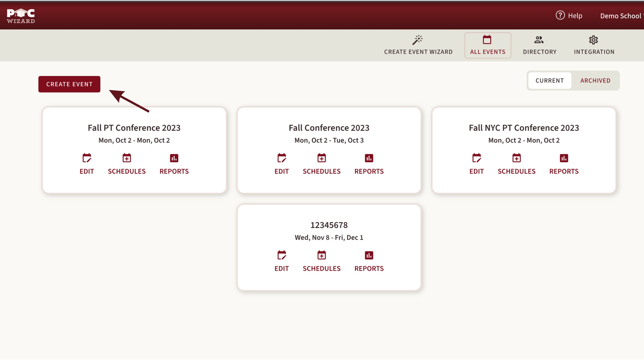Click the Fall Conference 2023 title
Image resolution: width=644 pixels, height=362 pixels.
pyautogui.click(x=329, y=128)
